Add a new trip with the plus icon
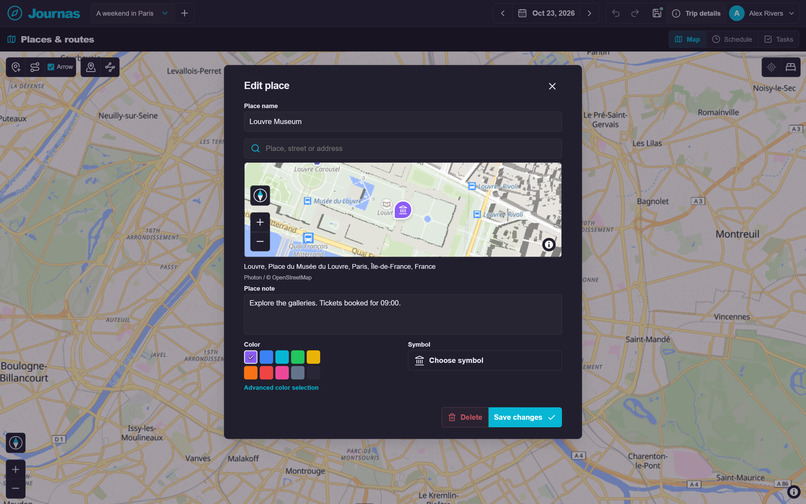This screenshot has width=806, height=504. [185, 13]
